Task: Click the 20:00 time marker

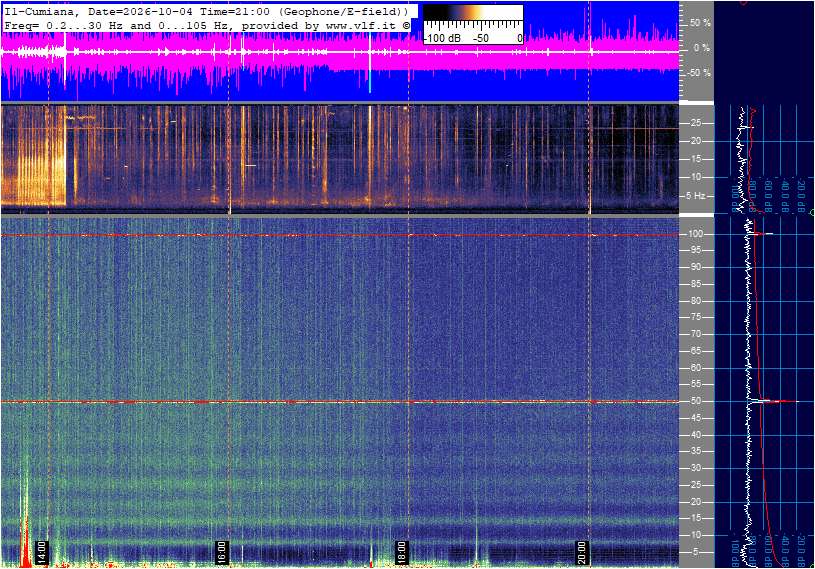Action: 581,552
